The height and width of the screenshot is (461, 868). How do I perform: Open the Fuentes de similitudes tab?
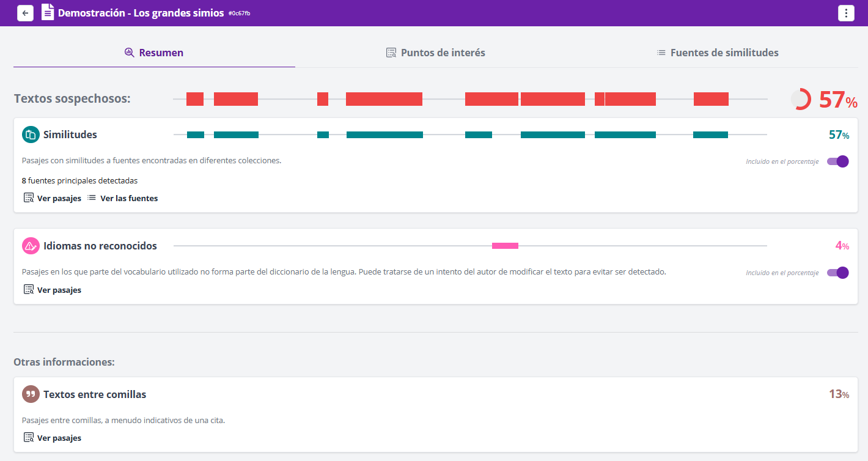pos(717,53)
